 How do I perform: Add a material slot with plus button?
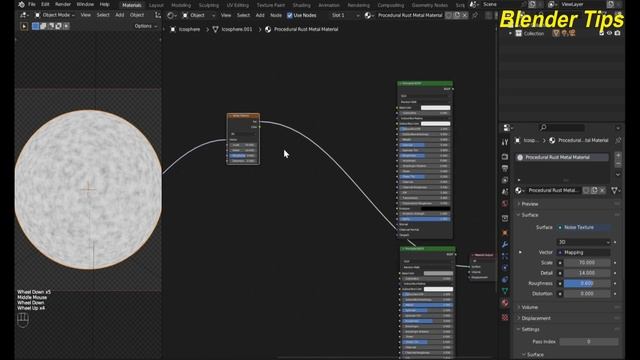tap(618, 156)
